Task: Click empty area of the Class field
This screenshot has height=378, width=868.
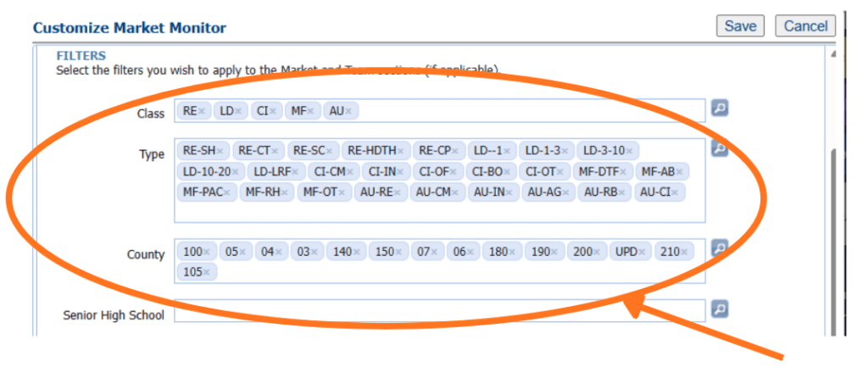Action: click(526, 111)
